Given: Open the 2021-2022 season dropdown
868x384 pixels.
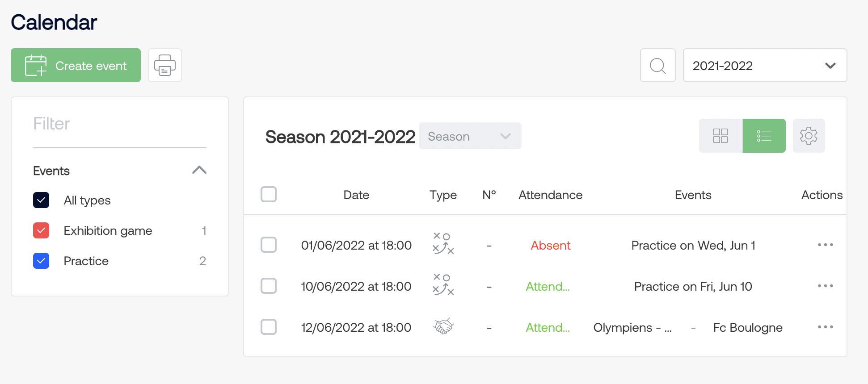Looking at the screenshot, I should pos(765,65).
